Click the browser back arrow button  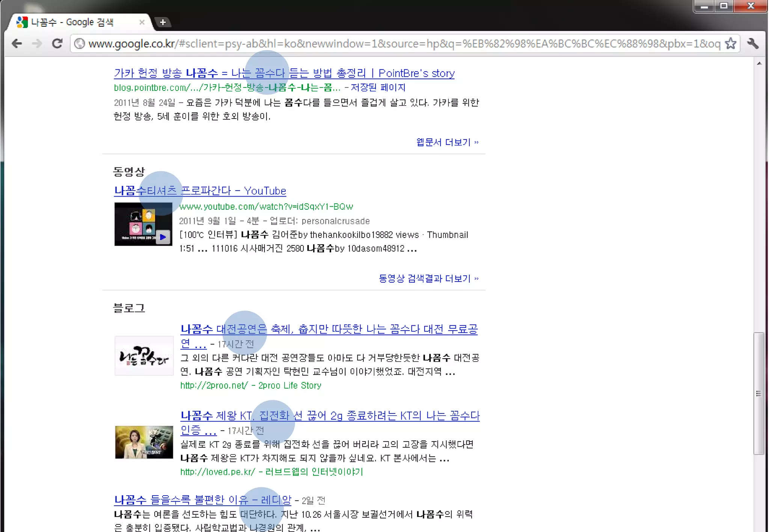pyautogui.click(x=17, y=44)
